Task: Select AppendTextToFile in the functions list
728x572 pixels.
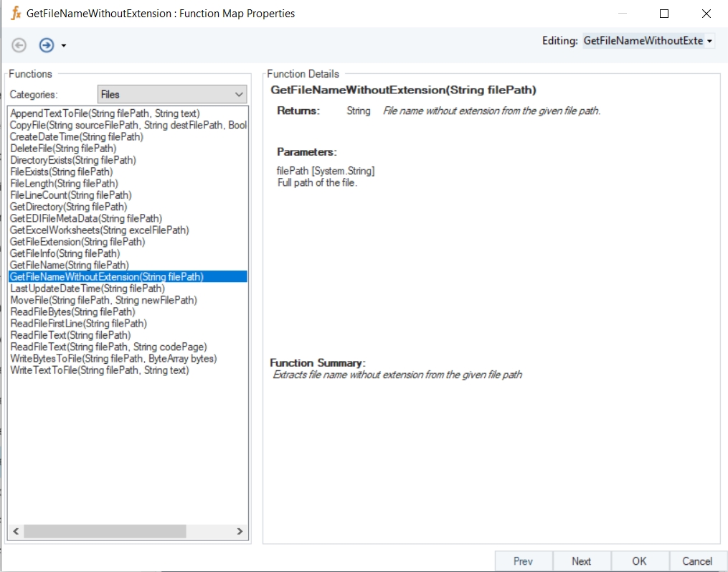Action: pyautogui.click(x=105, y=113)
